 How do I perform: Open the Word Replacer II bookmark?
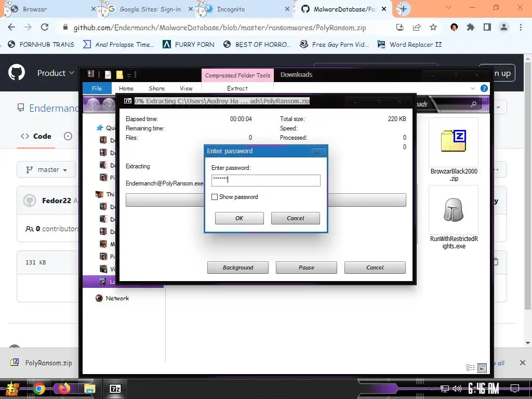(410, 45)
